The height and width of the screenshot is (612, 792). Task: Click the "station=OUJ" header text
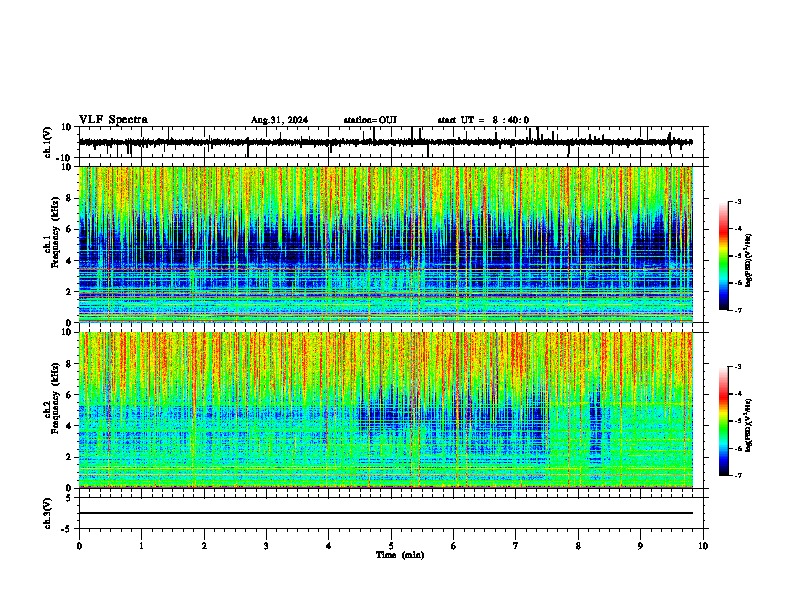(370, 120)
